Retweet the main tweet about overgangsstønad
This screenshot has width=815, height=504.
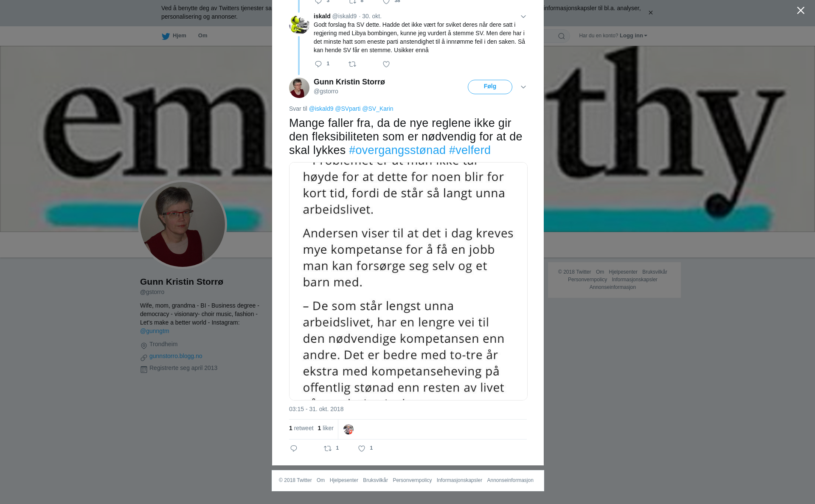tap(328, 448)
